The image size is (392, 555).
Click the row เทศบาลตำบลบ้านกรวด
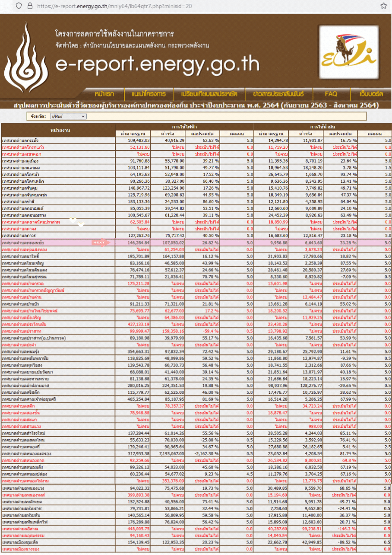[x=196, y=284]
